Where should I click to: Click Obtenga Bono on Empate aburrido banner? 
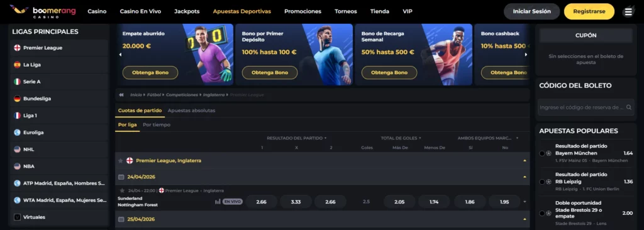(x=150, y=73)
